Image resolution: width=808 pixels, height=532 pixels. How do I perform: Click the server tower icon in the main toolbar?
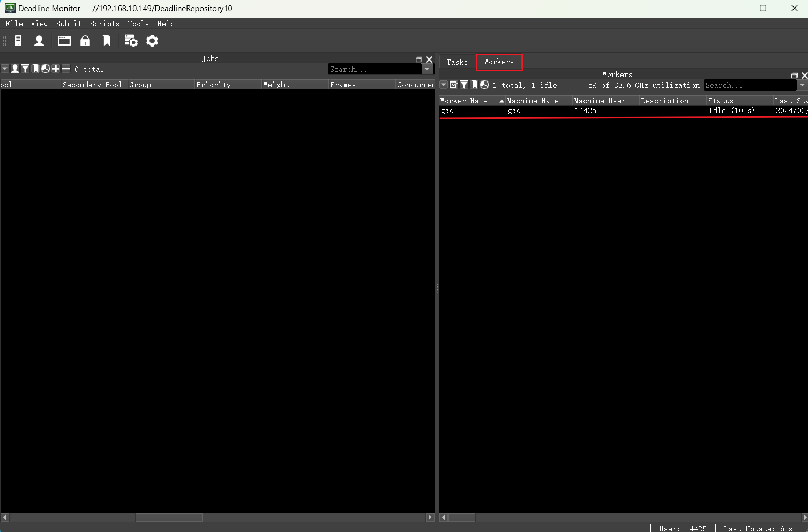pos(18,41)
